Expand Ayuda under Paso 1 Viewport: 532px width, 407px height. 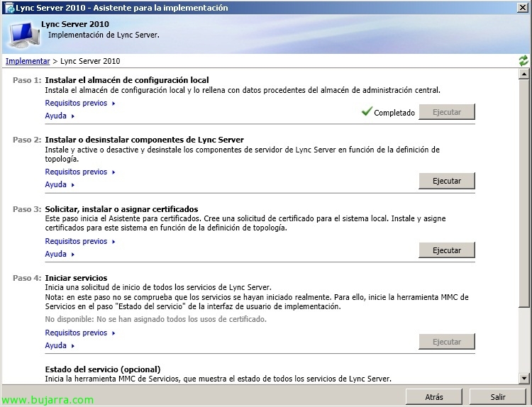pos(60,116)
